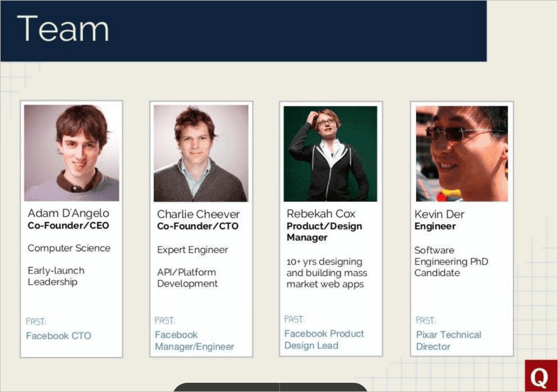Click the Charlie Cheever name heading
Image resolution: width=558 pixels, height=392 pixels.
pyautogui.click(x=198, y=214)
